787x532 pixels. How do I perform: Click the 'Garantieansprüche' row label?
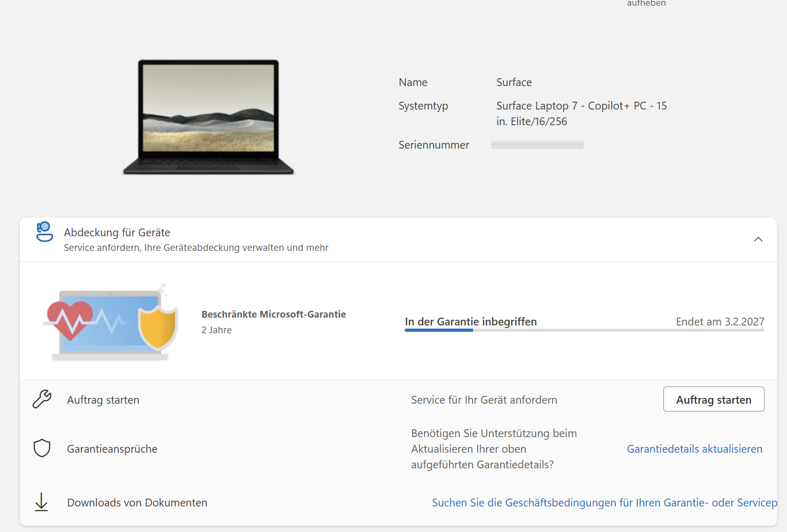click(x=112, y=449)
